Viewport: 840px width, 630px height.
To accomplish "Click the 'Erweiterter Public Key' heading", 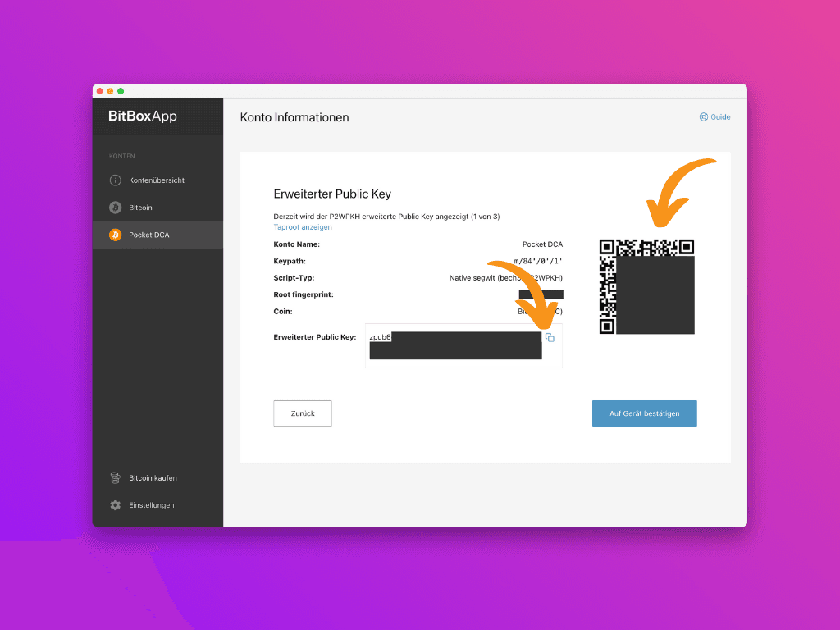I will click(x=332, y=194).
